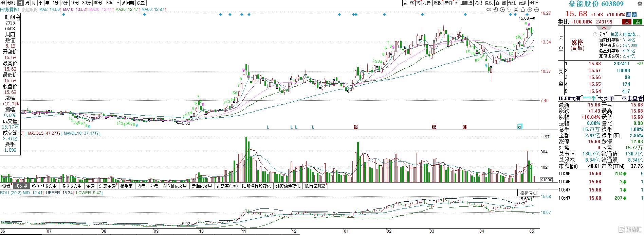Select the 市盈率(ttm) indicator tab

[x=227, y=186]
